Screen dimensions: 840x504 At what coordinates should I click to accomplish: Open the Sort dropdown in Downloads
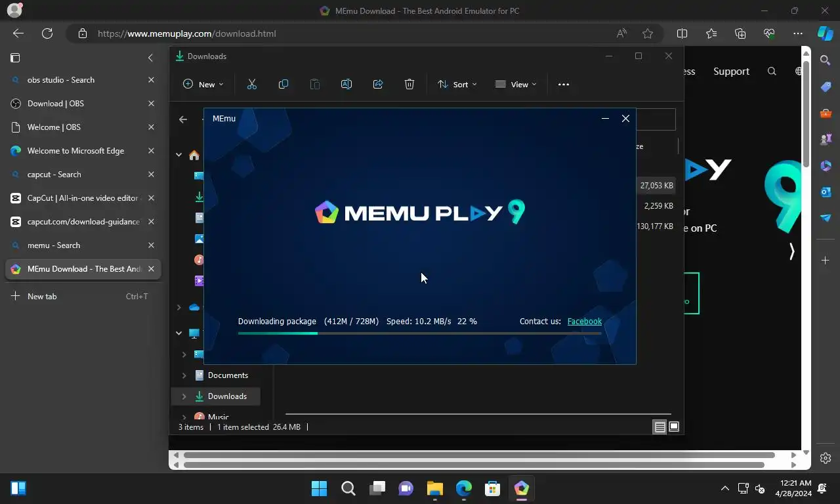[x=457, y=84]
